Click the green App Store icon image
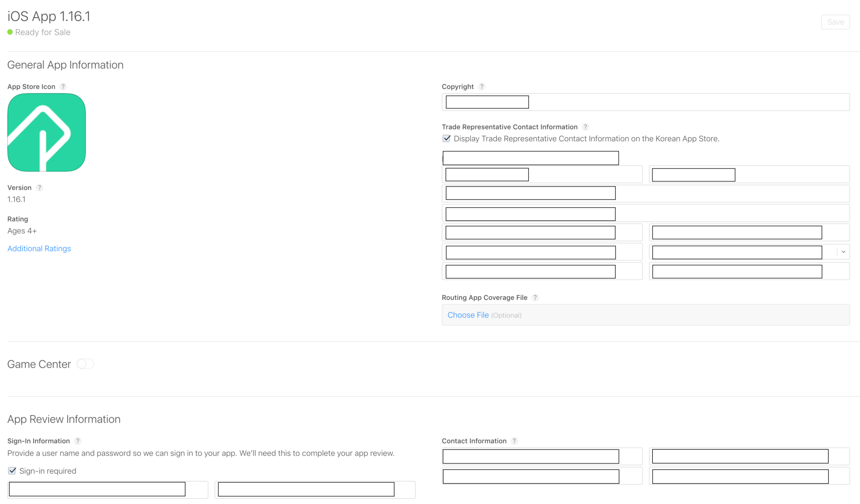This screenshot has width=860, height=504. [x=46, y=132]
